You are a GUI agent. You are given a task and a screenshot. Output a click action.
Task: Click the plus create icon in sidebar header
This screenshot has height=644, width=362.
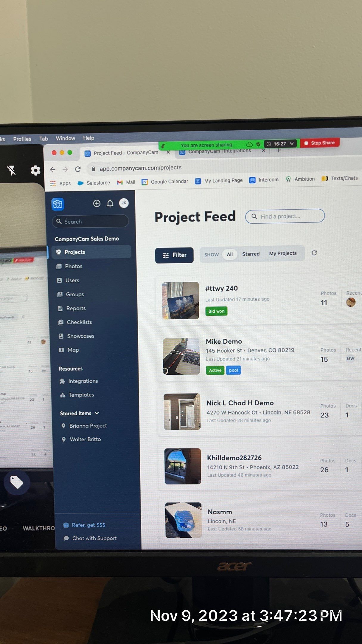pyautogui.click(x=97, y=204)
